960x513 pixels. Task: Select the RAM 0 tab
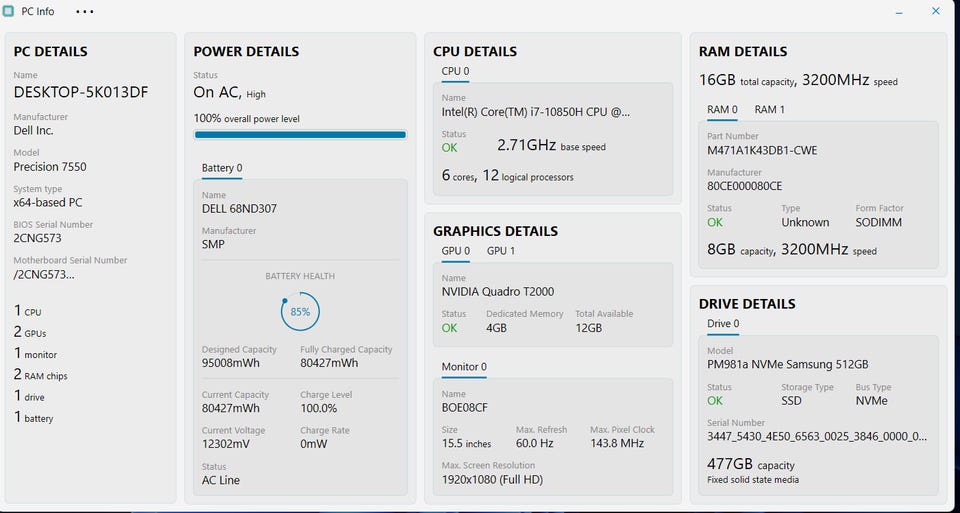pos(722,110)
